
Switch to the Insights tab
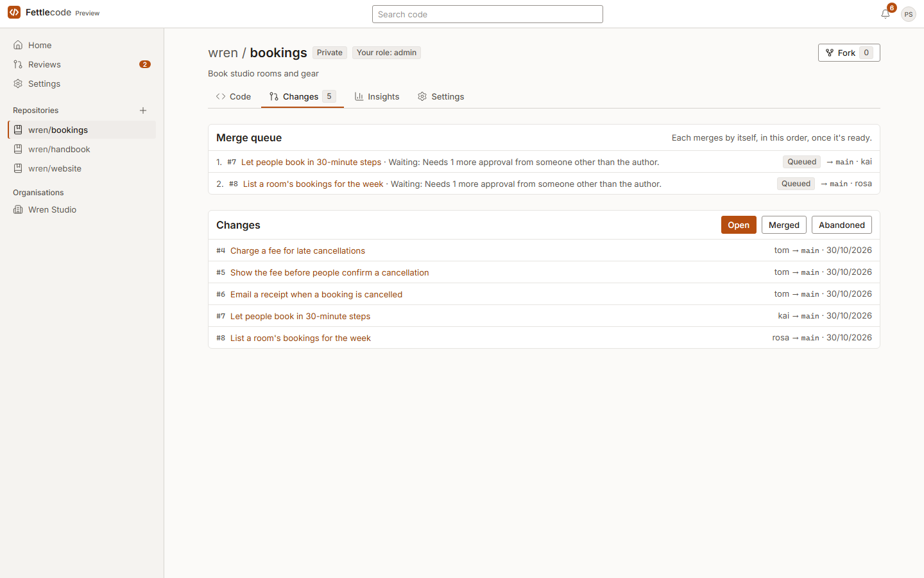pos(377,96)
